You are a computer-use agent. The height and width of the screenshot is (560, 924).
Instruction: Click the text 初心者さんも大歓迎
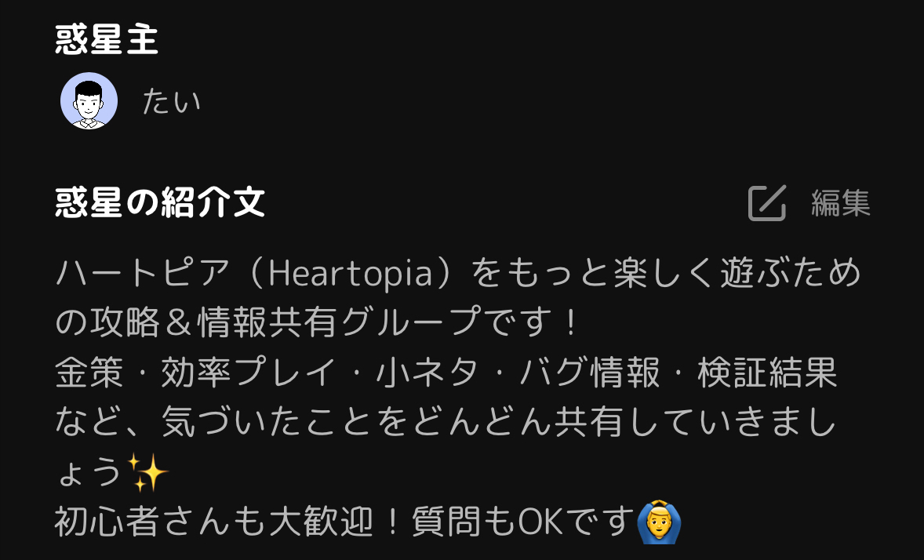[214, 522]
